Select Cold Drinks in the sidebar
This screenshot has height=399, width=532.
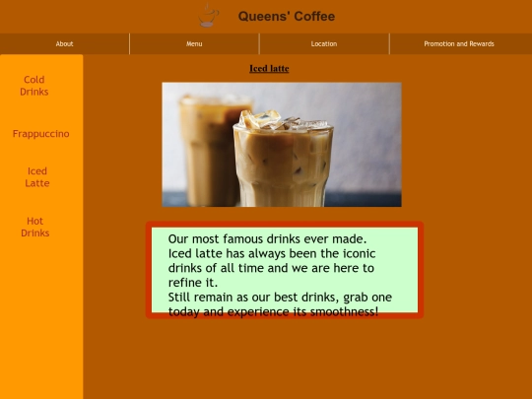coord(33,86)
